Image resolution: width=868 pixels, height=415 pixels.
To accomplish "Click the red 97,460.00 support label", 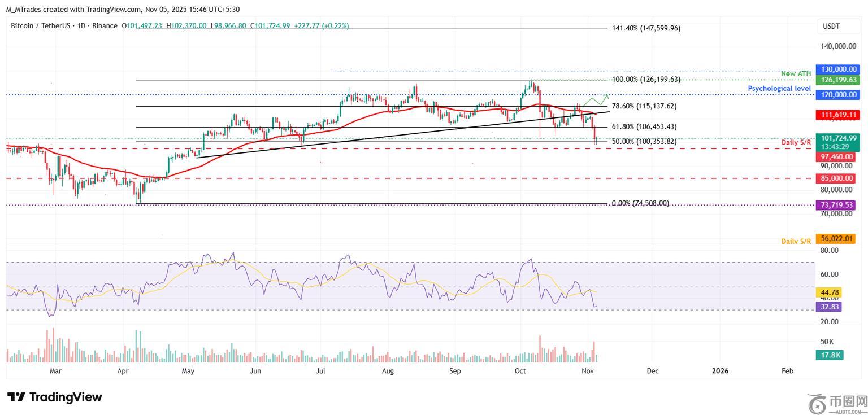I will pyautogui.click(x=835, y=157).
